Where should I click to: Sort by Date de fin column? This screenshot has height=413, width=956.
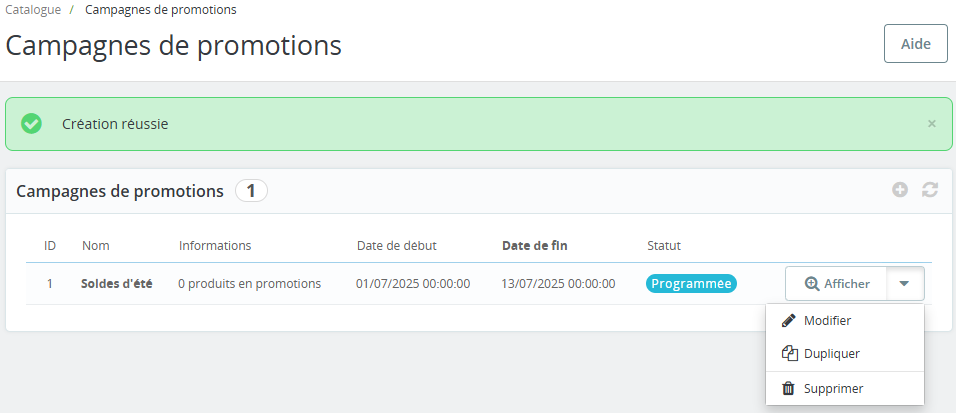click(x=535, y=246)
